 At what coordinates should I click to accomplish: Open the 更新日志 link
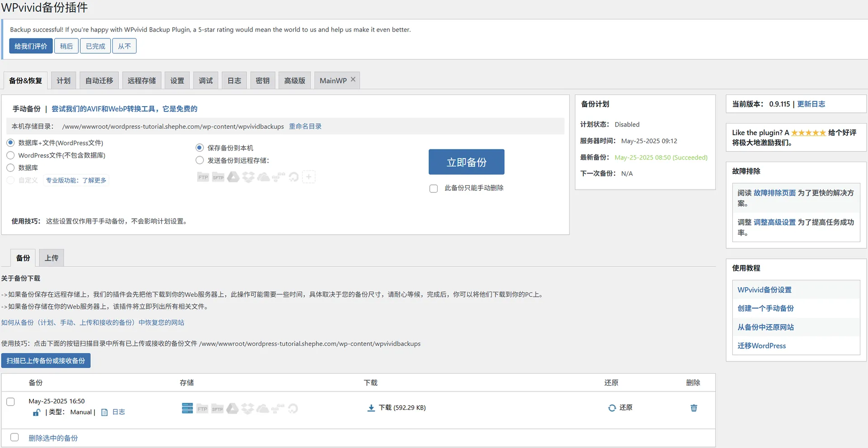point(811,104)
